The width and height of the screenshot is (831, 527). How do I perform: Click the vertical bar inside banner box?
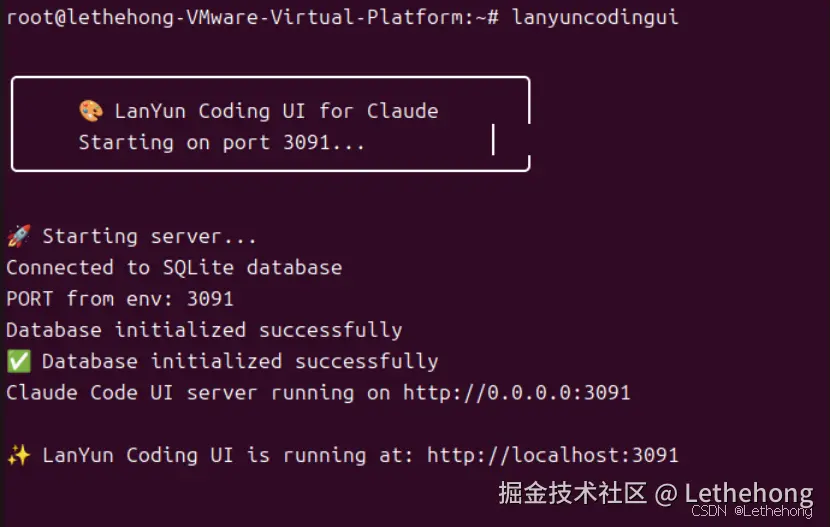493,139
